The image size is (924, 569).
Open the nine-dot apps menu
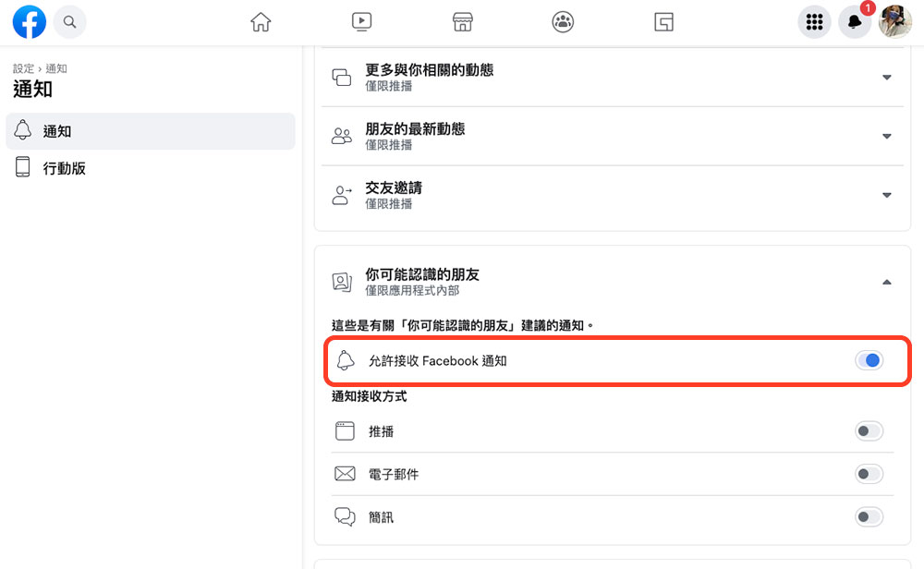click(814, 22)
